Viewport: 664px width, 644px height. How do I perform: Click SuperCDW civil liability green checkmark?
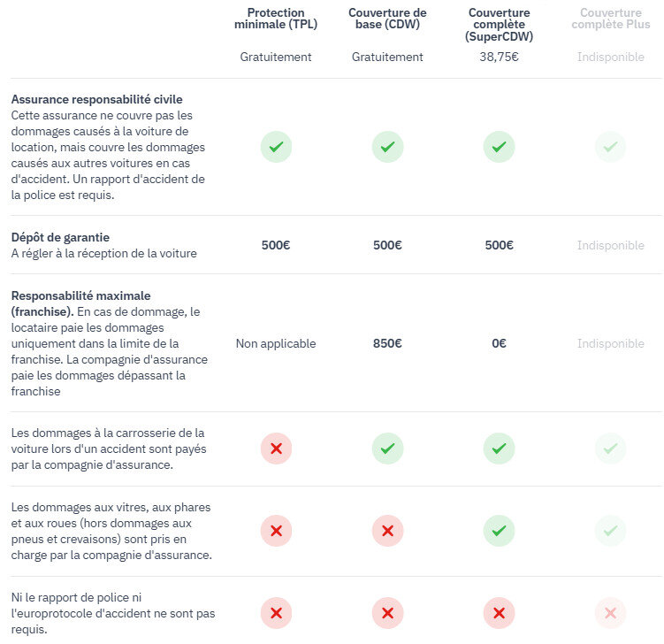(499, 147)
